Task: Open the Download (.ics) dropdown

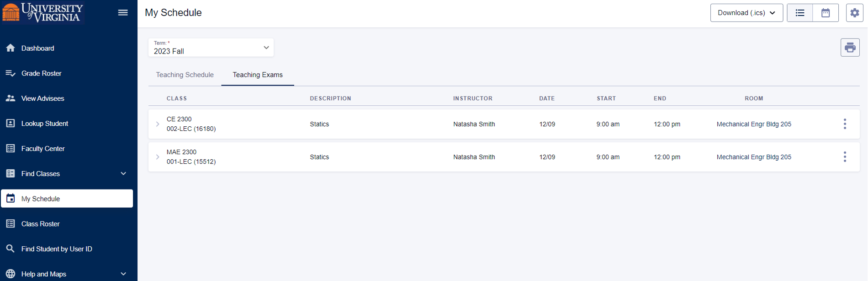Action: (x=746, y=13)
